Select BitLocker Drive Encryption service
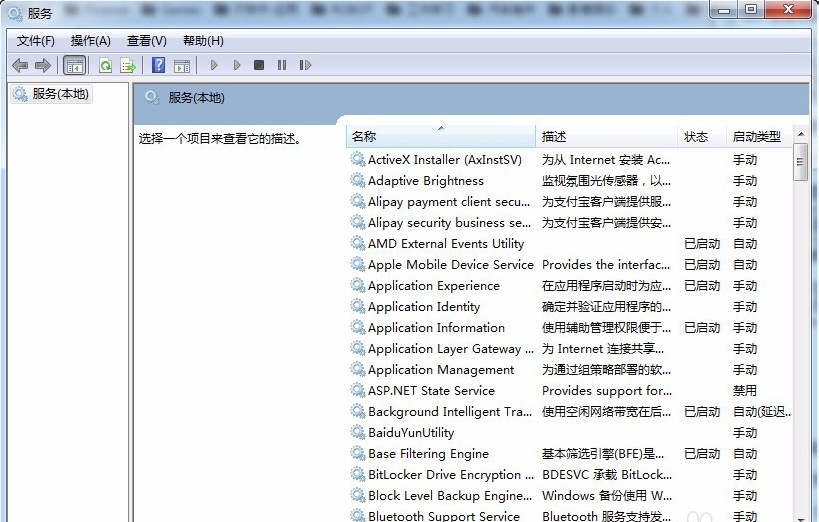 451,474
